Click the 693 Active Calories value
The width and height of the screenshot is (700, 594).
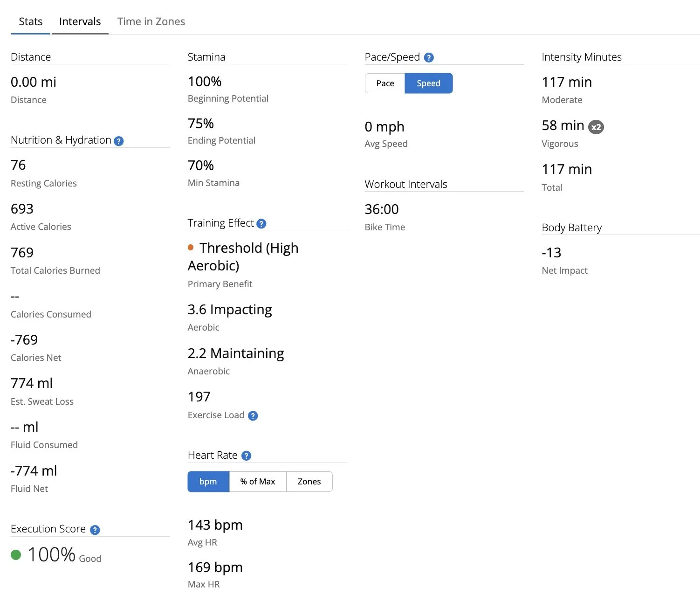click(22, 209)
